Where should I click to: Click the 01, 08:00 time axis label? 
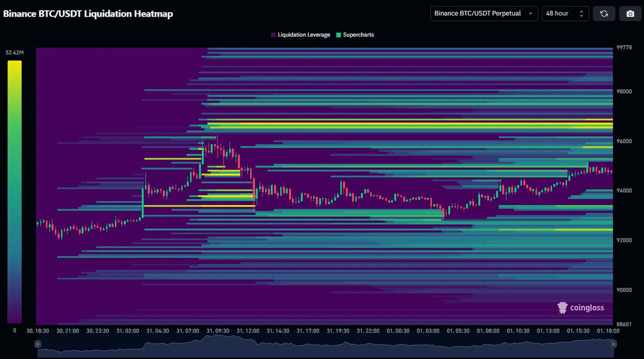[488, 331]
